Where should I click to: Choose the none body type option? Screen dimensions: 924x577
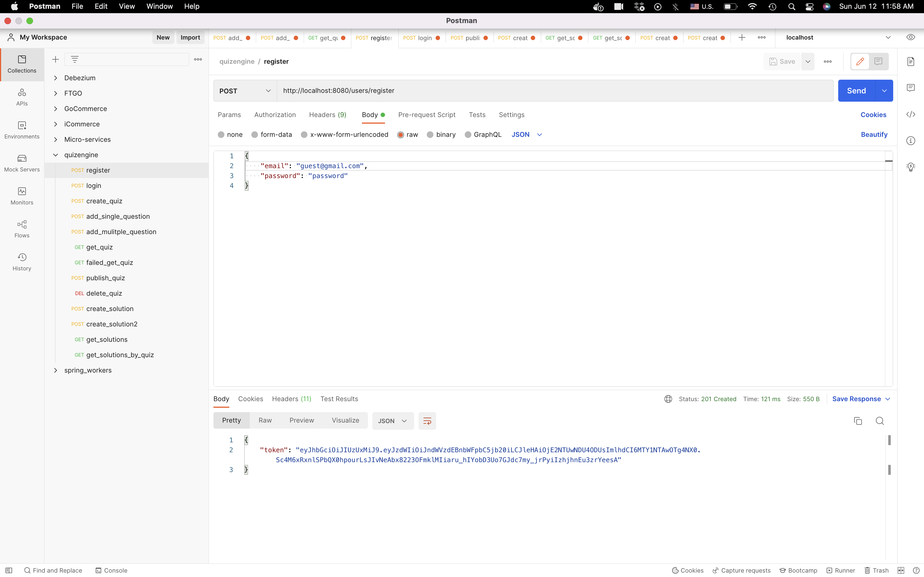(221, 135)
